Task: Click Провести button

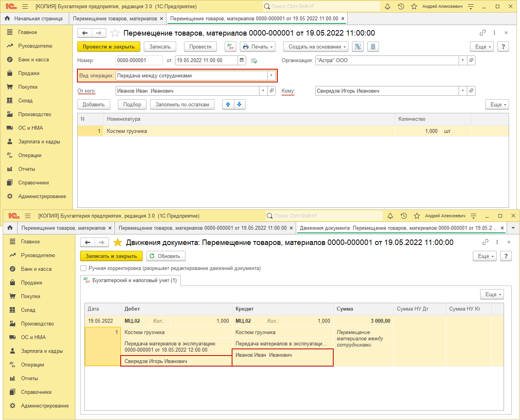Action: coord(200,46)
